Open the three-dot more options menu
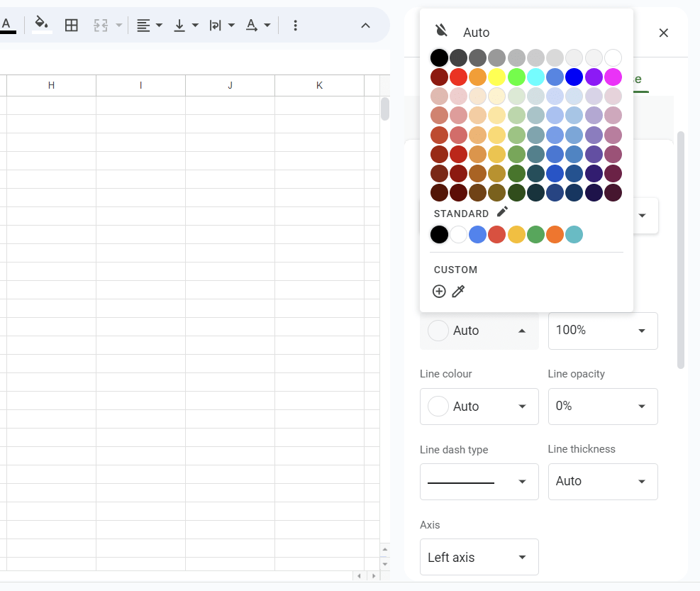The width and height of the screenshot is (700, 591). pyautogui.click(x=296, y=26)
